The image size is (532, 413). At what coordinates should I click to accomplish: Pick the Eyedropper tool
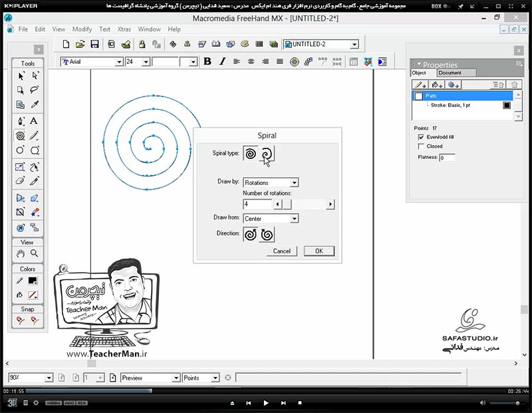pos(35,104)
